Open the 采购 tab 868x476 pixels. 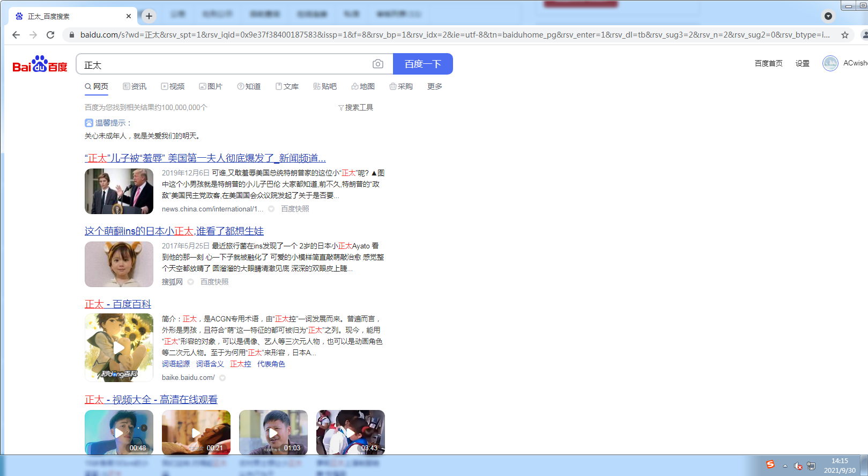(x=401, y=86)
